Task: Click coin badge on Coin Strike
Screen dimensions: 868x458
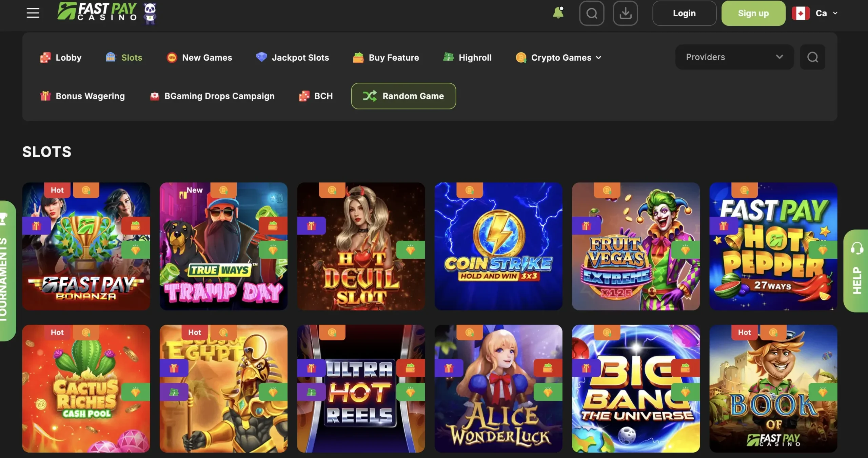Action: coord(470,190)
